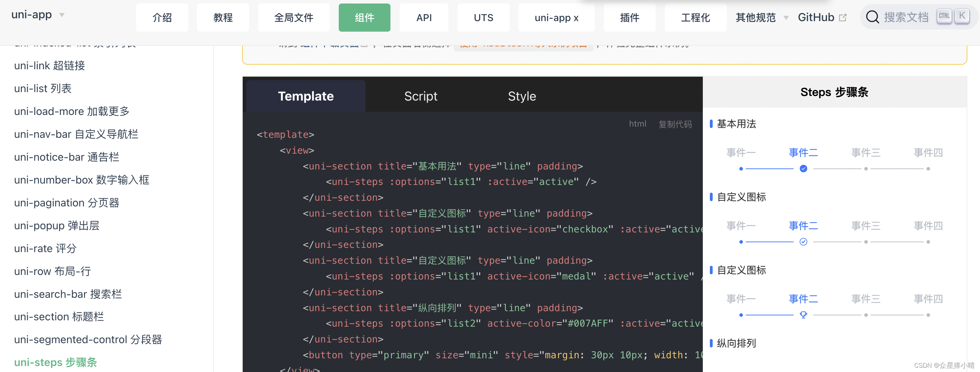
Task: Click the CTRL key hint badge
Action: (x=944, y=16)
